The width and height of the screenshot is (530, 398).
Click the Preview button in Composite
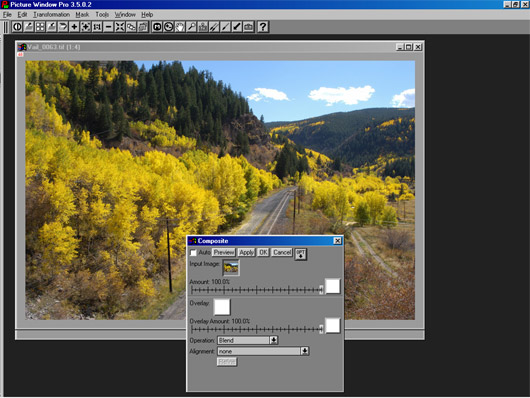[224, 252]
